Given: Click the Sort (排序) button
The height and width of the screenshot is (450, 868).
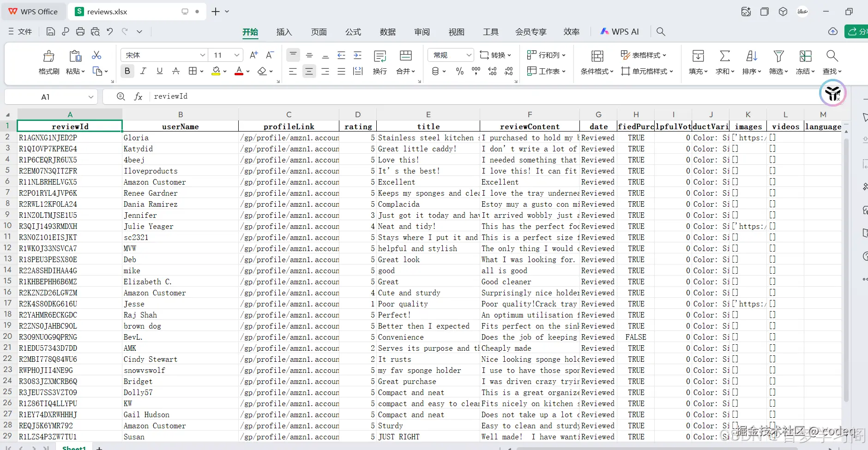Looking at the screenshot, I should (752, 62).
